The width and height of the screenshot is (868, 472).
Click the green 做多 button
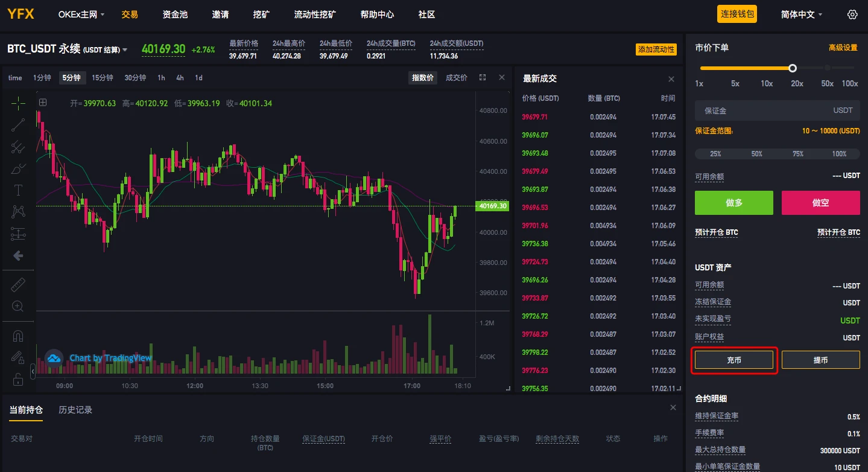pyautogui.click(x=734, y=203)
